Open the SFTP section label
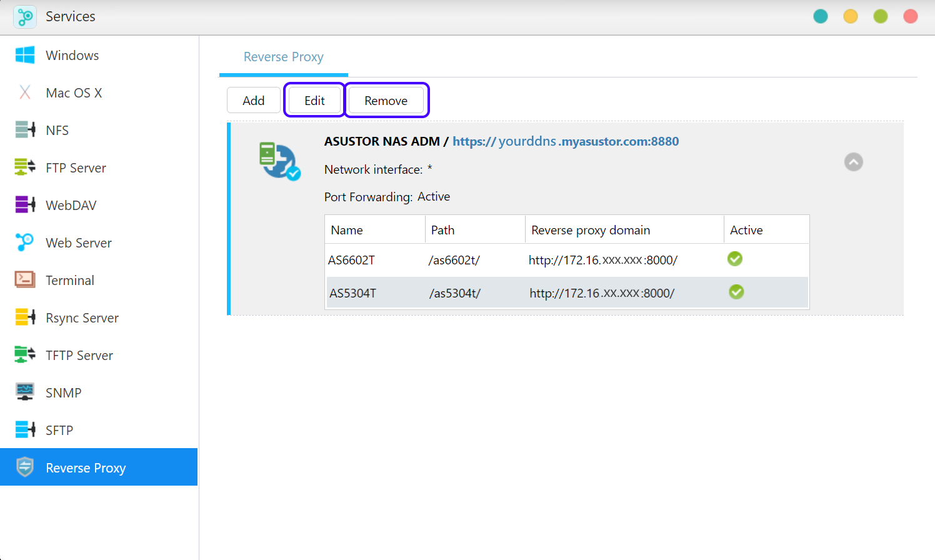 pos(59,430)
